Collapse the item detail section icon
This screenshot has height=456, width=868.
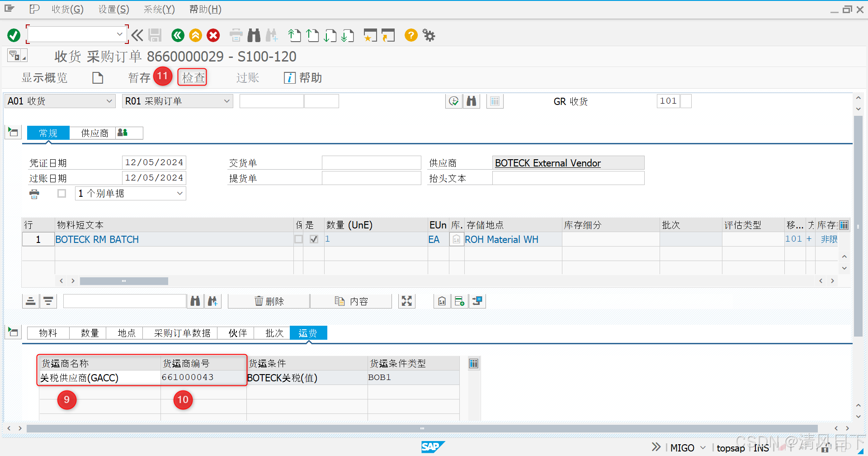(x=13, y=332)
